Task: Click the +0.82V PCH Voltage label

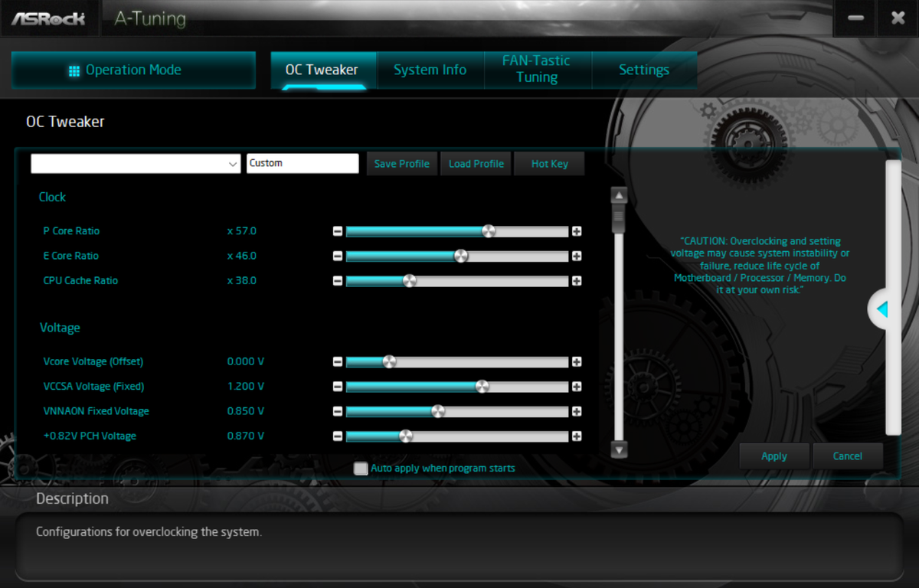Action: [90, 436]
